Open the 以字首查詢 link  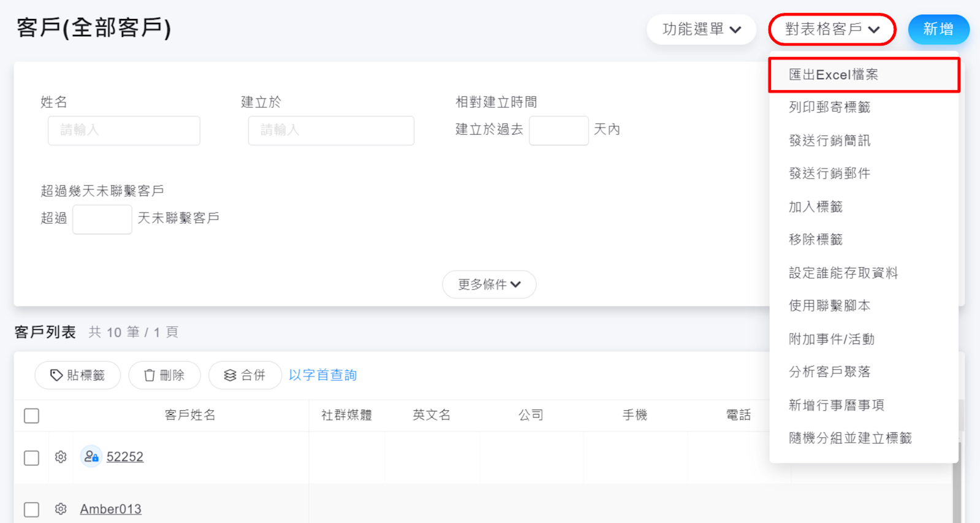(323, 375)
